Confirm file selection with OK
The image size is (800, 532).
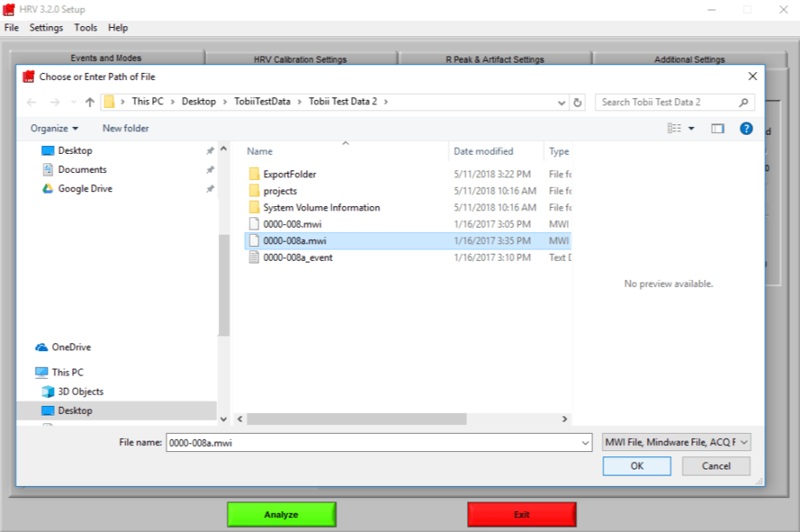pos(637,466)
